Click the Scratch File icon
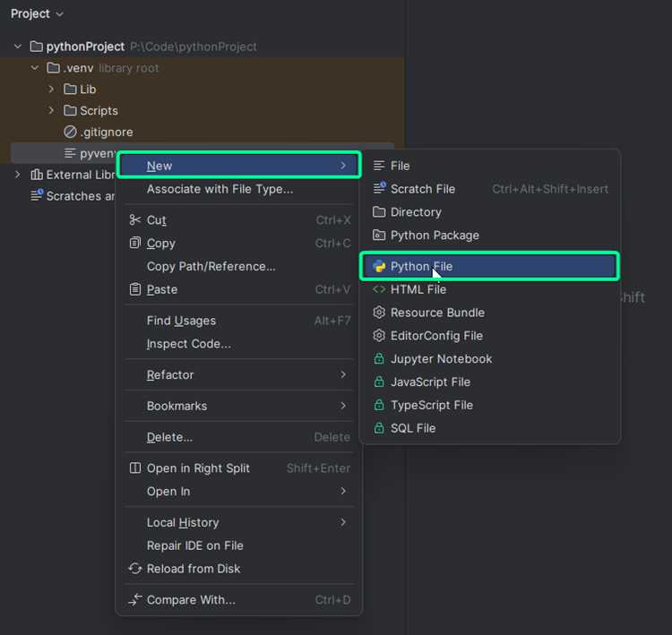The image size is (672, 635). click(379, 188)
